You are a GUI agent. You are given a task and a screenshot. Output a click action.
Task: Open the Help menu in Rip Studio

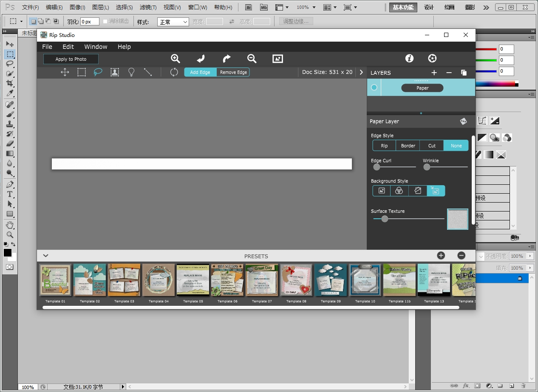pos(124,47)
